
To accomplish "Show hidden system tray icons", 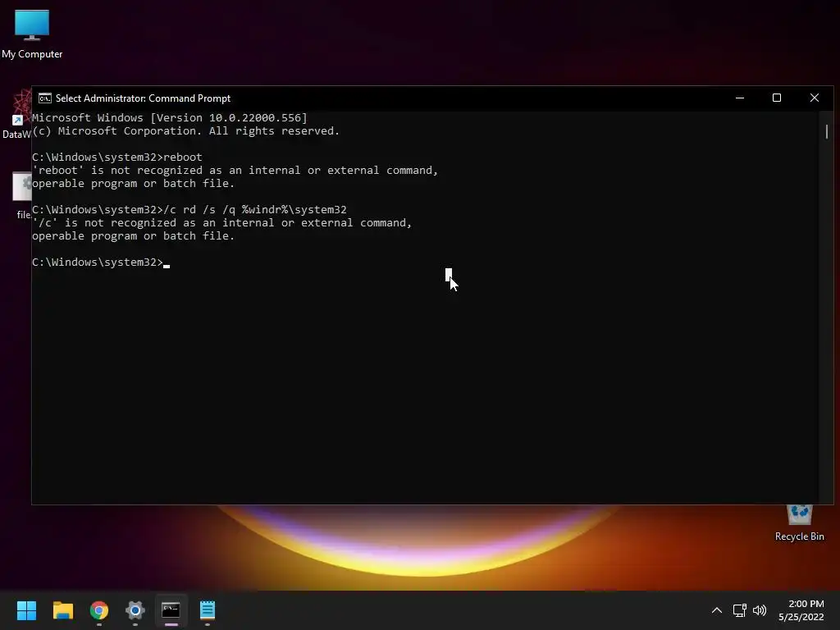I will click(717, 610).
